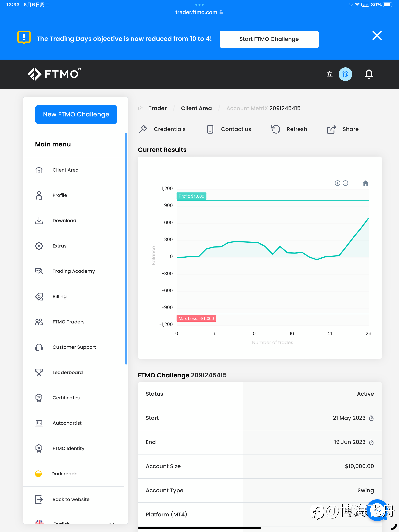Tap the clock icon beside Start date

click(x=371, y=418)
